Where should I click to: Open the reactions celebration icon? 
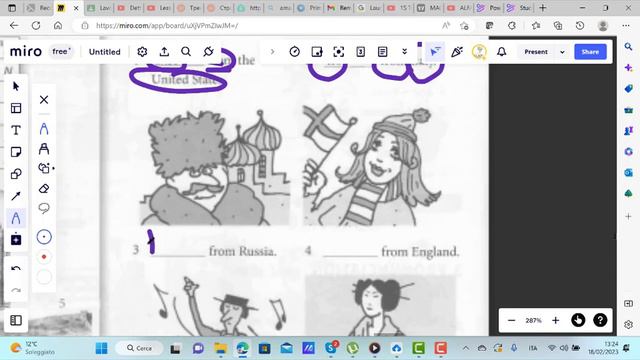(x=457, y=52)
